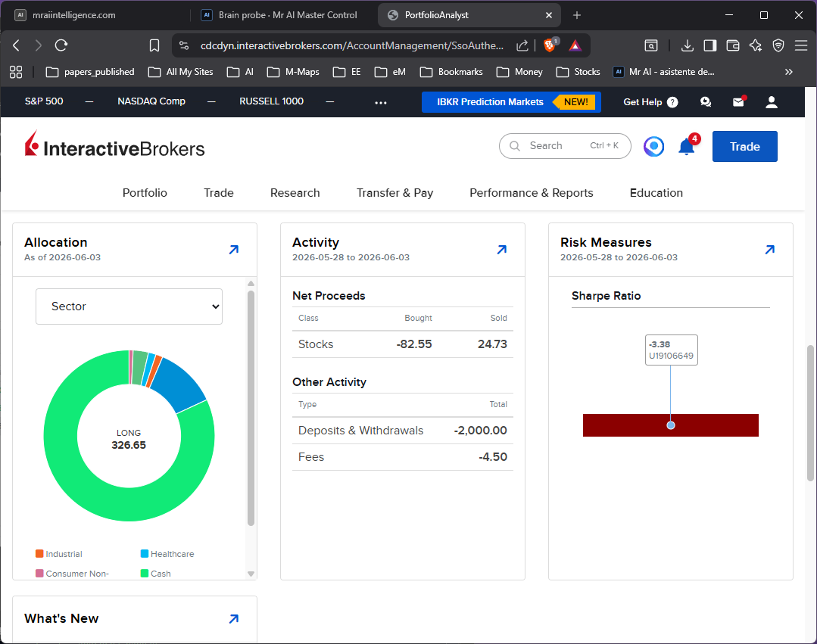Open the user account profile icon
The width and height of the screenshot is (817, 644).
pyautogui.click(x=772, y=102)
